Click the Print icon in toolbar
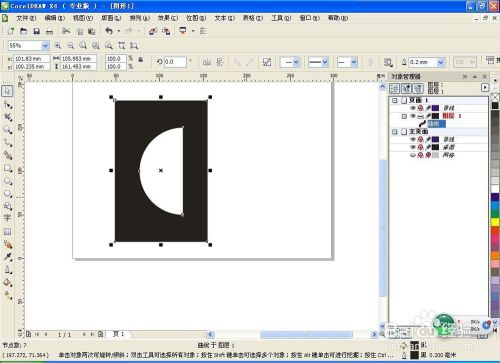The height and width of the screenshot is (363, 500). click(x=49, y=31)
